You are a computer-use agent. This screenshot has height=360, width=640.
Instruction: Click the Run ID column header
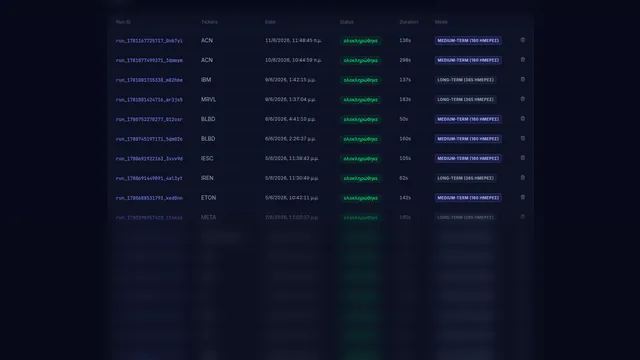coord(123,22)
